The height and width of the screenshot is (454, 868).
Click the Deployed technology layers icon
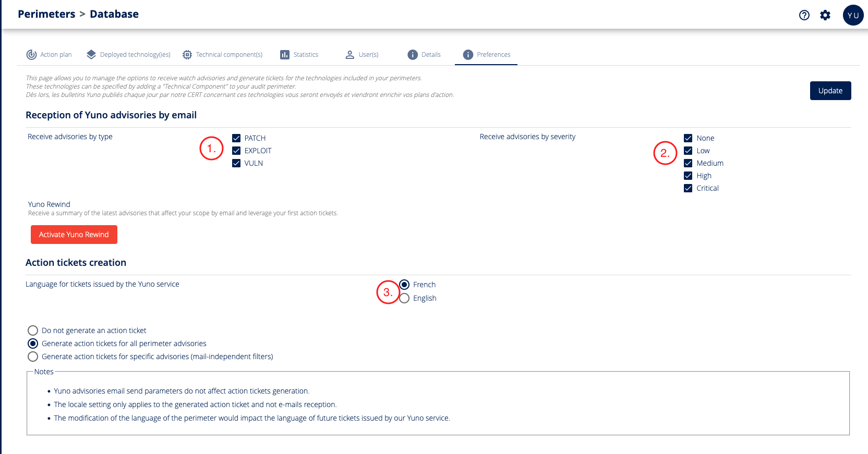point(91,54)
